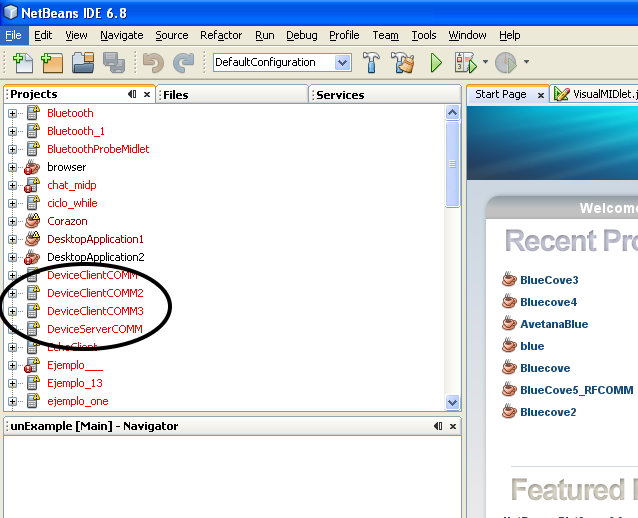Run the project with green arrow

pos(436,63)
